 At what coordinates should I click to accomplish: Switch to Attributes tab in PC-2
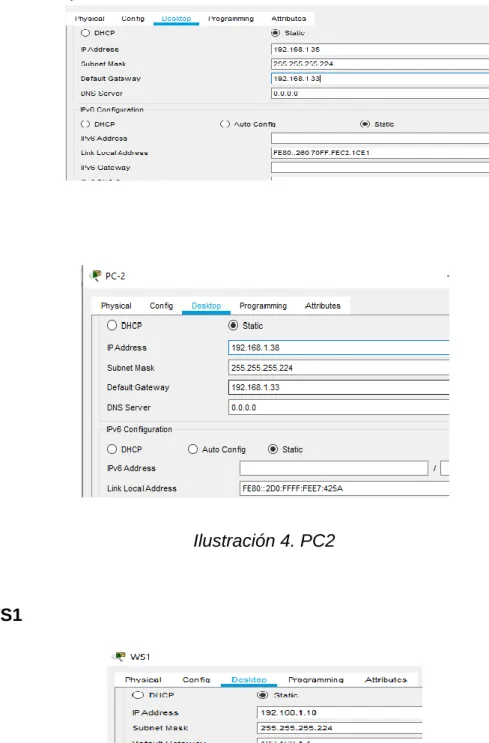(x=323, y=306)
